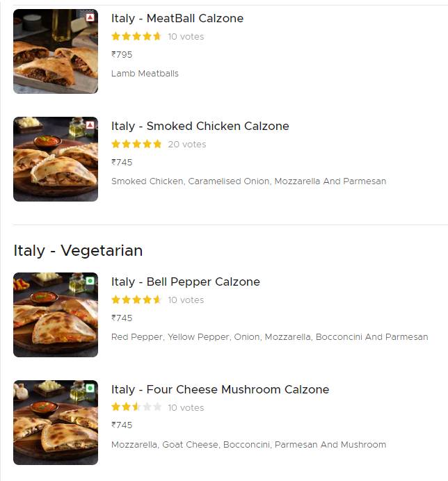
Task: Click MeatBall Calzone star rating
Action: click(x=136, y=36)
